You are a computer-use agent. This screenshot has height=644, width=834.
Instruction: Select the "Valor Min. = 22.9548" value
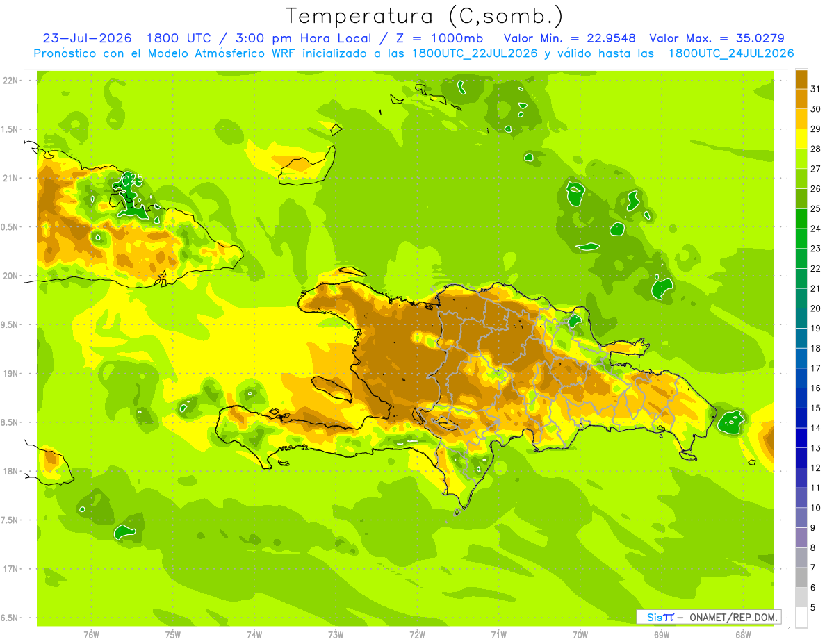(571, 38)
